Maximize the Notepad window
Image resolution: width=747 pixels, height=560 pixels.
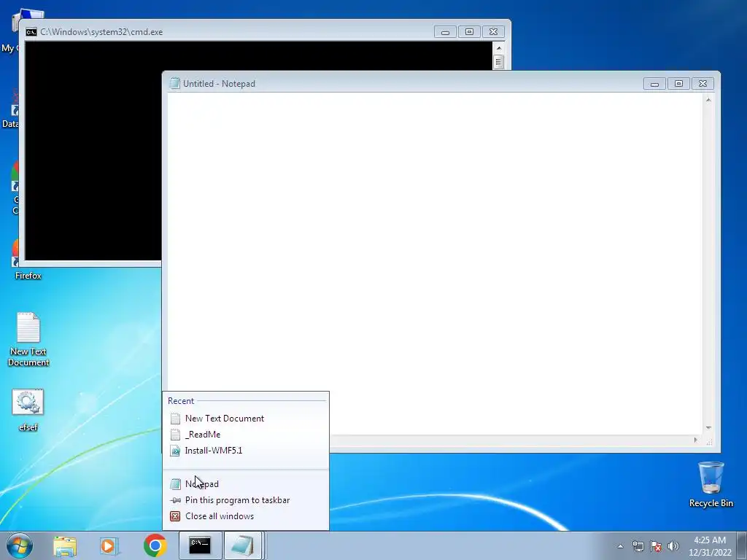pyautogui.click(x=678, y=84)
